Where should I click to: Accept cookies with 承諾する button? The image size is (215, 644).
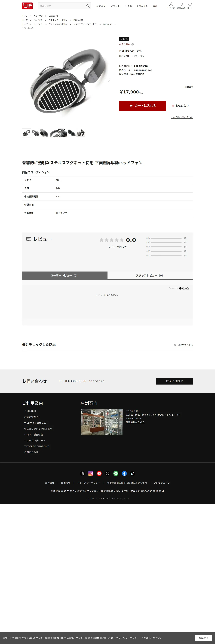click(x=203, y=638)
